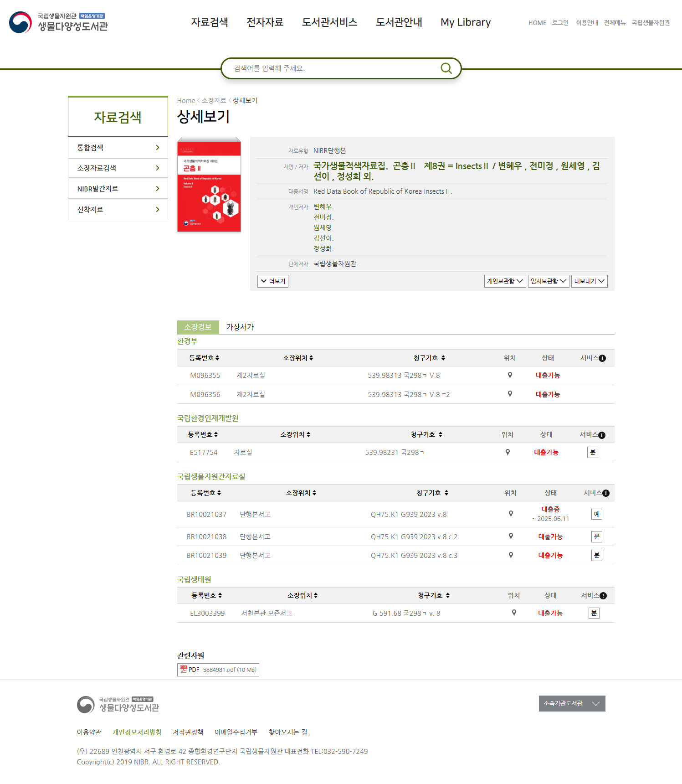This screenshot has height=784, width=682.
Task: Click the red book cover thumbnail
Action: point(209,185)
